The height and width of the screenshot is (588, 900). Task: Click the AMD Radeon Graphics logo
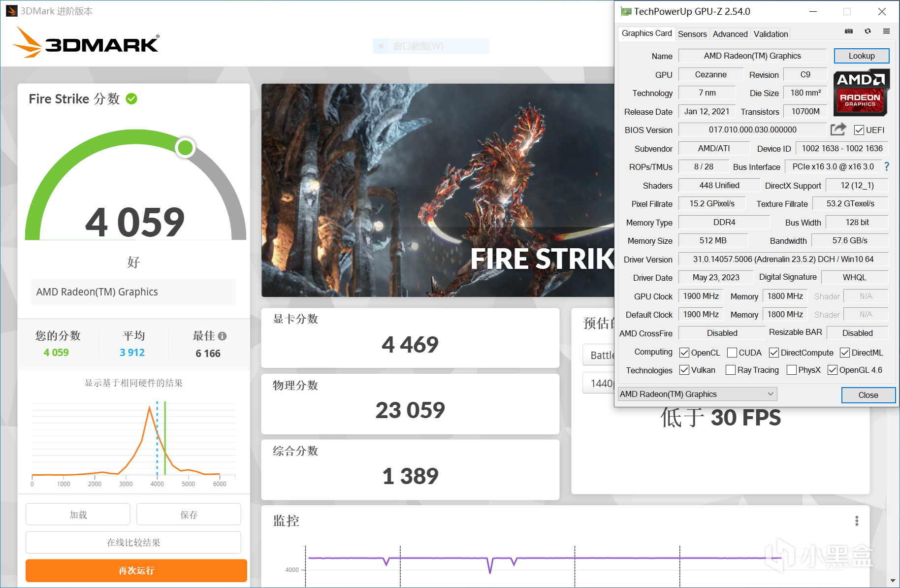click(861, 93)
